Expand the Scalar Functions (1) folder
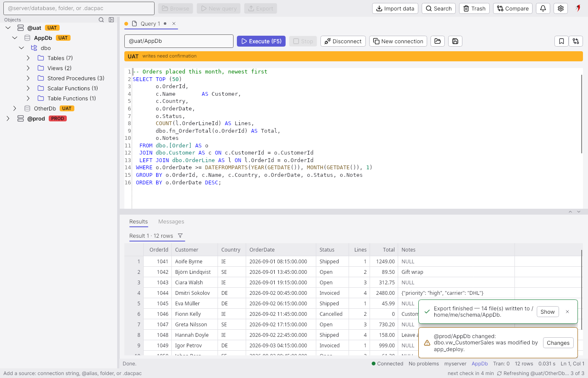The height and width of the screenshot is (378, 588). 28,88
